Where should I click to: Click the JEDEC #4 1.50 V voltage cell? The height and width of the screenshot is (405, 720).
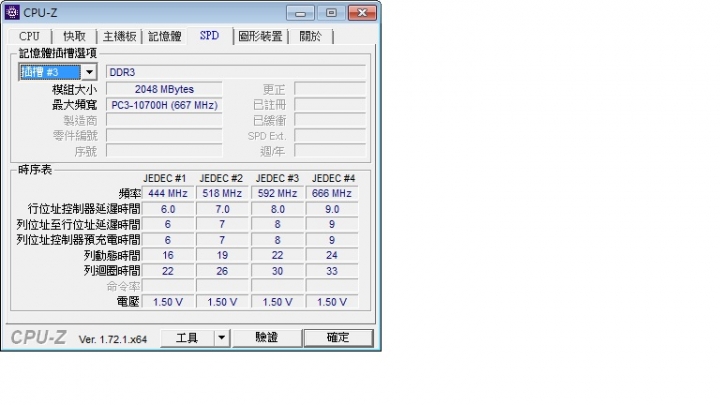(x=332, y=302)
